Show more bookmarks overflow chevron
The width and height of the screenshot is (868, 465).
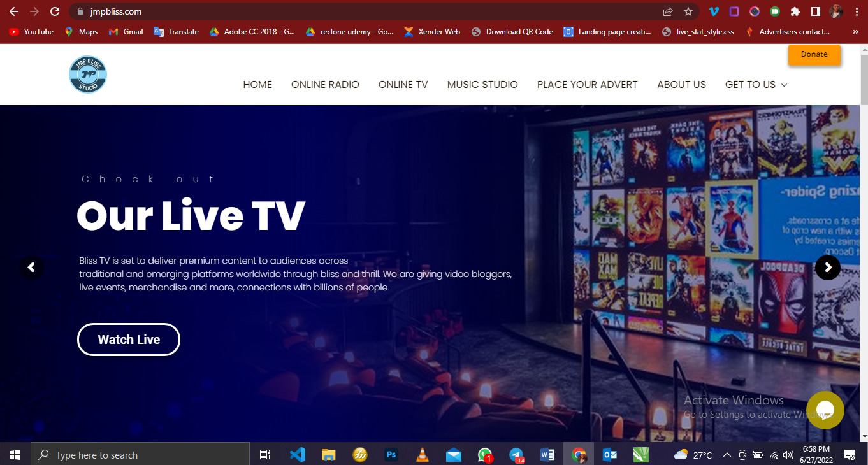[855, 31]
